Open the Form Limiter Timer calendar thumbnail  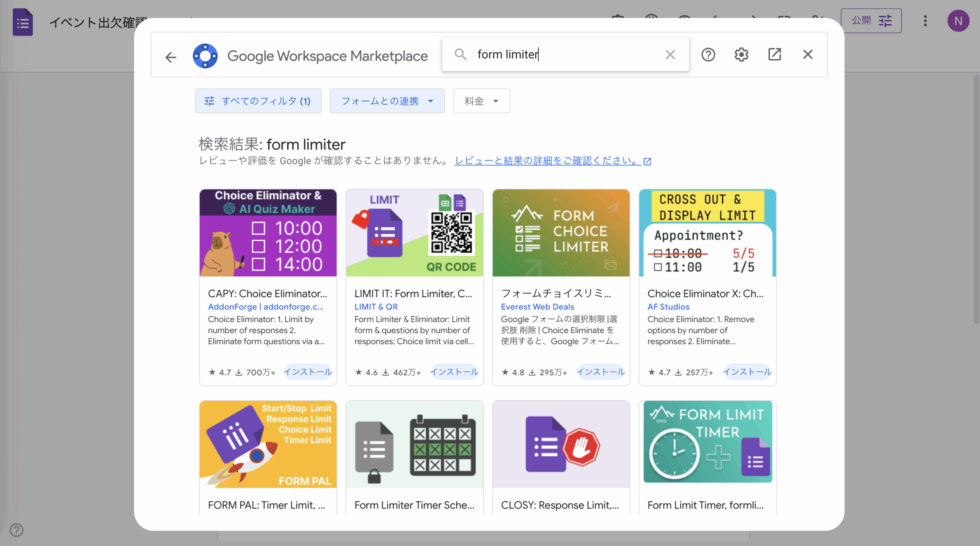coord(415,444)
